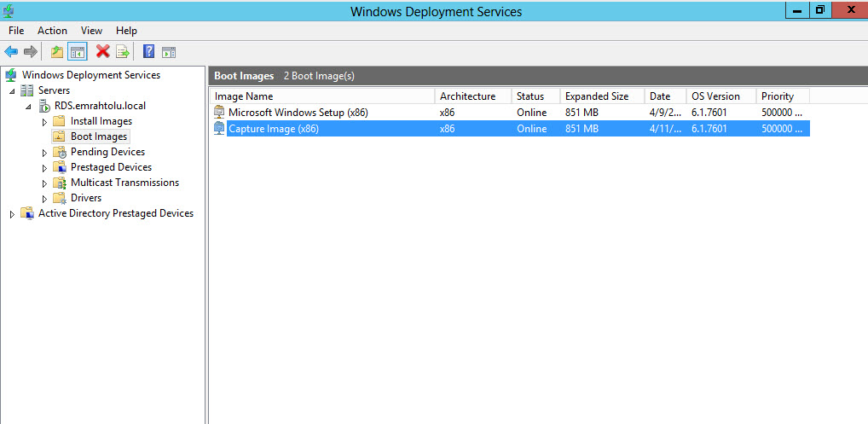The width and height of the screenshot is (868, 424).
Task: Sort by Expanded Size column header
Action: 602,96
